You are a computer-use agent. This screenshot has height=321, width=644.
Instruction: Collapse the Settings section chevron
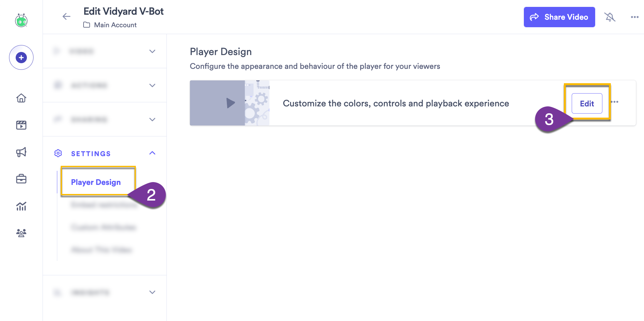click(152, 153)
